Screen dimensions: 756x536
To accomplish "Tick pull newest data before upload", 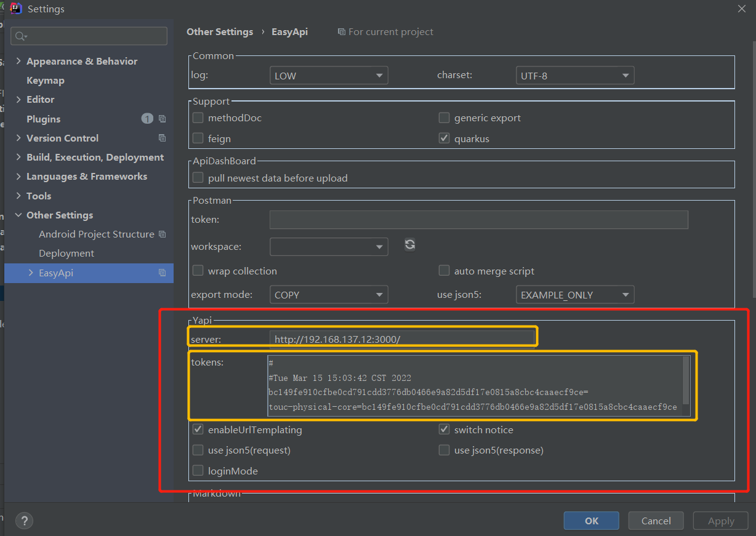I will [198, 178].
